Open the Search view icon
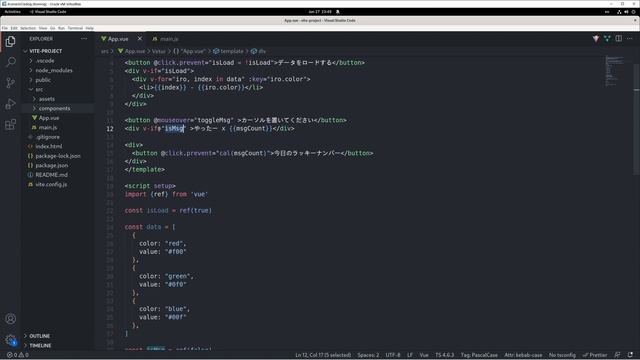This screenshot has width=640, height=360. [11, 62]
